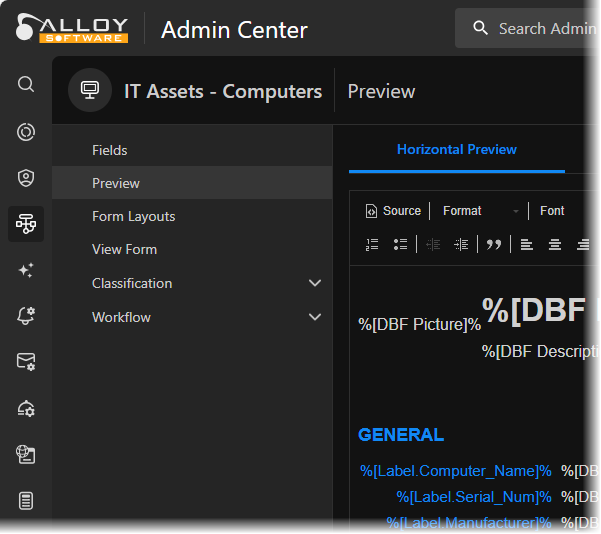Click the shield user icon in the sidebar
The height and width of the screenshot is (534, 601).
(x=26, y=178)
